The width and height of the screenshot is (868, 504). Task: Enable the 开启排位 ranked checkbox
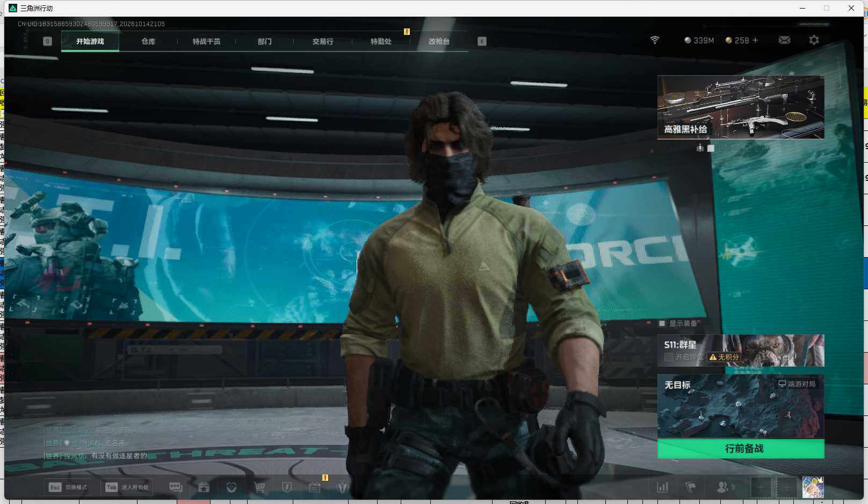point(669,357)
